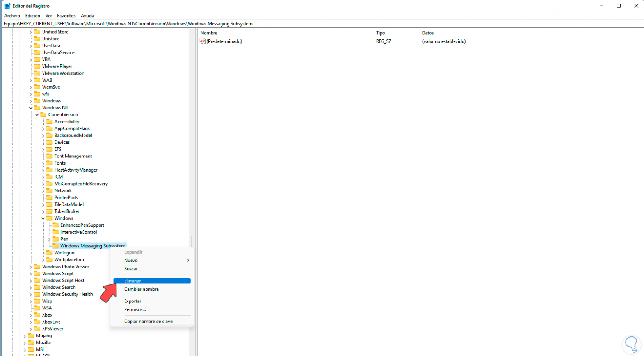Select the Windows Security Health folder icon
Image resolution: width=644 pixels, height=356 pixels.
[x=37, y=294]
